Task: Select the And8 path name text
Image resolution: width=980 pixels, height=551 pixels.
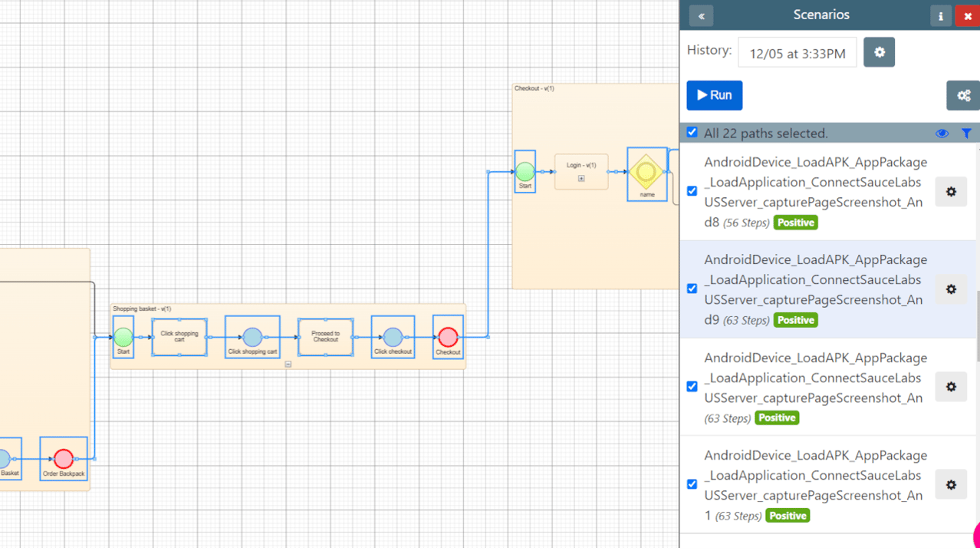Action: click(815, 192)
